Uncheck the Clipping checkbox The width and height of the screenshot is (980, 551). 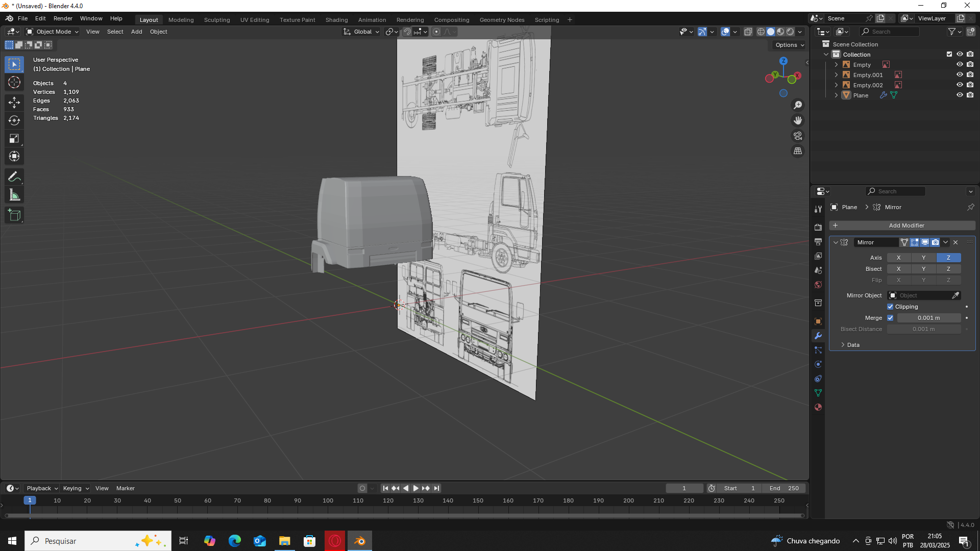point(890,307)
